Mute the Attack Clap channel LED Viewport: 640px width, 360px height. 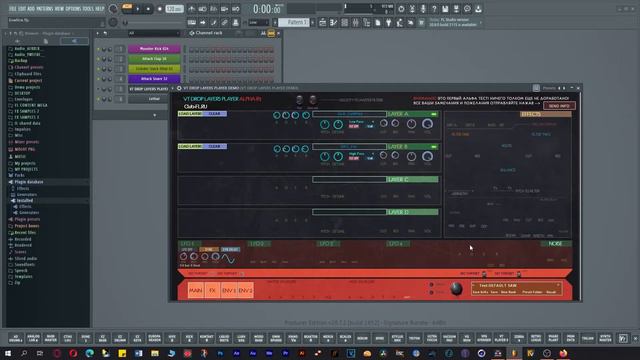coord(98,59)
